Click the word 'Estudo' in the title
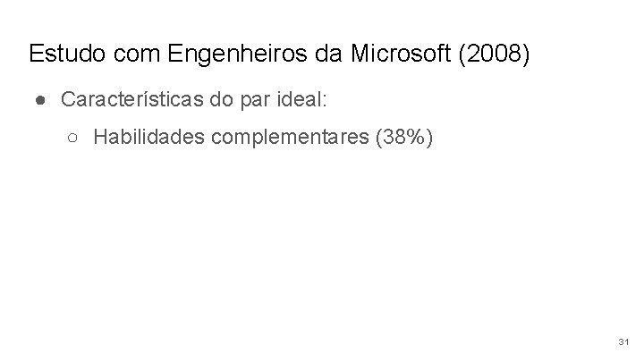The height and width of the screenshot is (362, 644). click(x=67, y=54)
